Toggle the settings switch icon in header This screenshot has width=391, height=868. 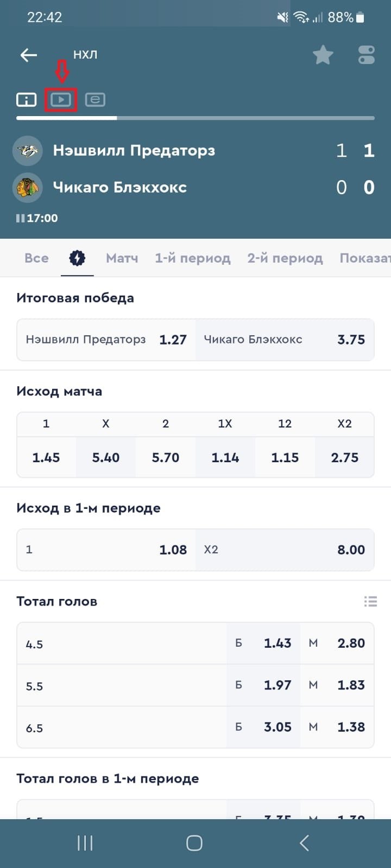tap(367, 55)
